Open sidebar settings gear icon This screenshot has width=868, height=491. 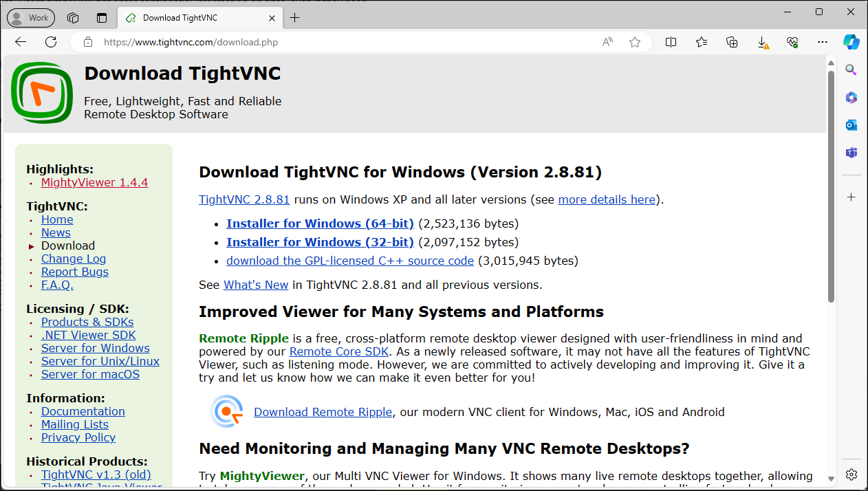coord(851,474)
